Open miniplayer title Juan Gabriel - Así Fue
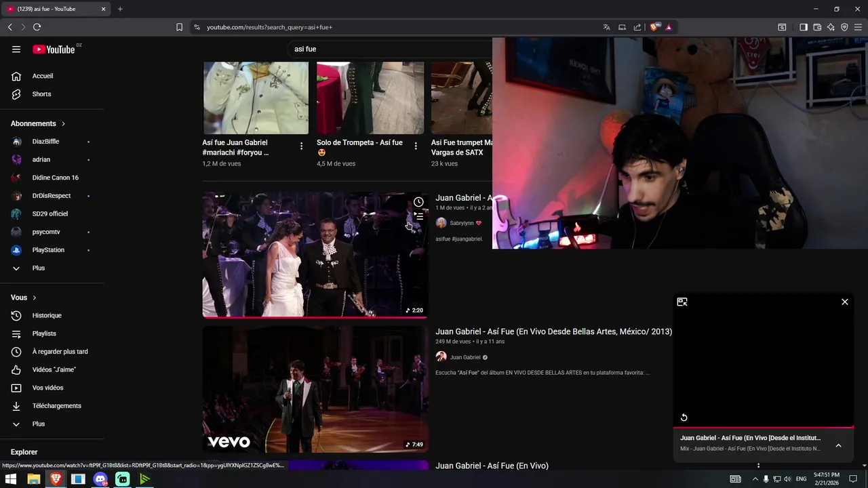Viewport: 868px width, 488px height. pos(750,438)
